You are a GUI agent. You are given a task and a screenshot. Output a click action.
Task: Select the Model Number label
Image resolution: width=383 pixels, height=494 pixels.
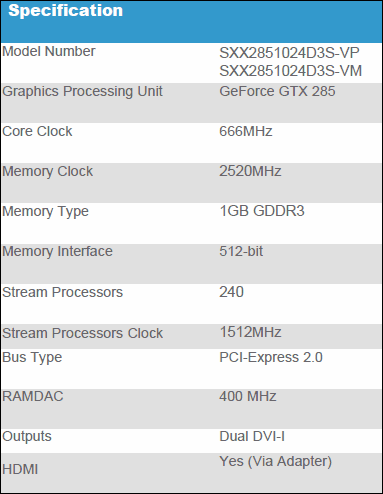click(x=49, y=51)
